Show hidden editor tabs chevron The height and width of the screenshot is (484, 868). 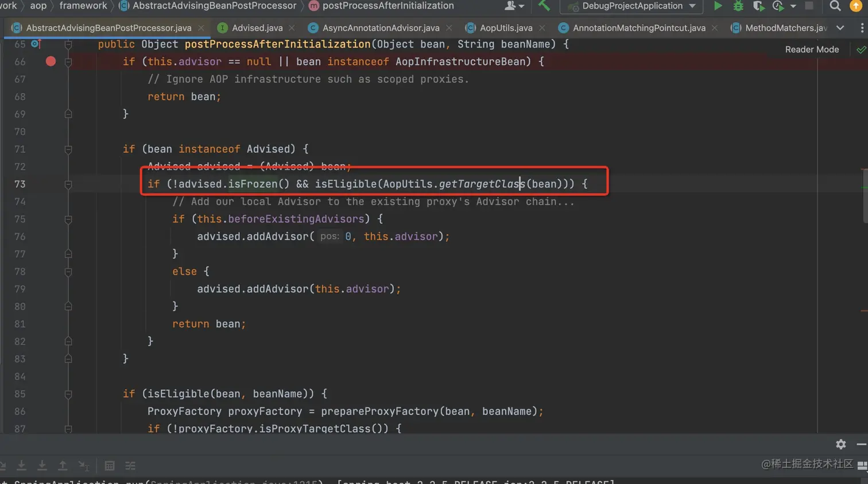click(x=840, y=28)
